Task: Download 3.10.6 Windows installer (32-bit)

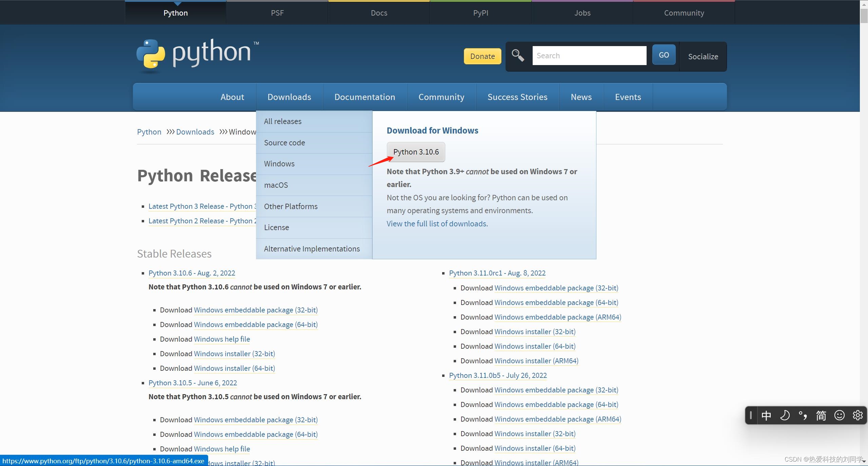Action: tap(234, 354)
